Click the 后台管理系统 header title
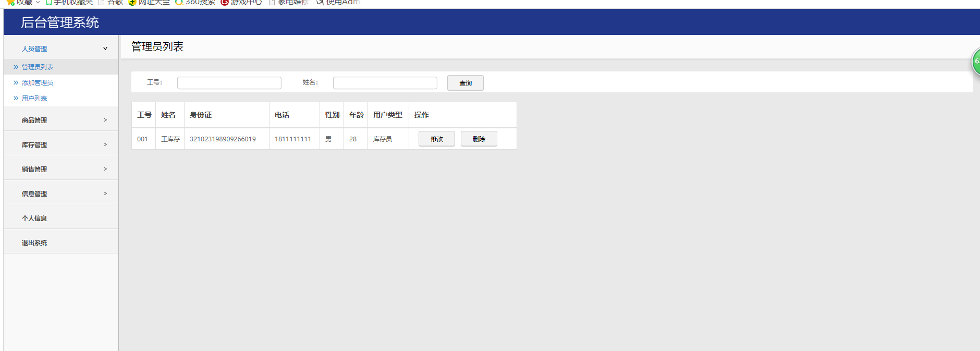 [60, 22]
